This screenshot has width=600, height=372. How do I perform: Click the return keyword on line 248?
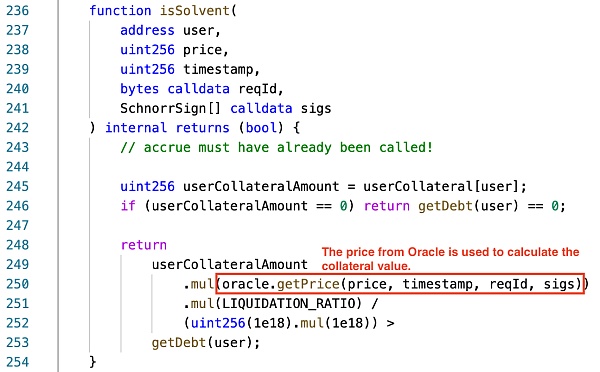pyautogui.click(x=143, y=245)
